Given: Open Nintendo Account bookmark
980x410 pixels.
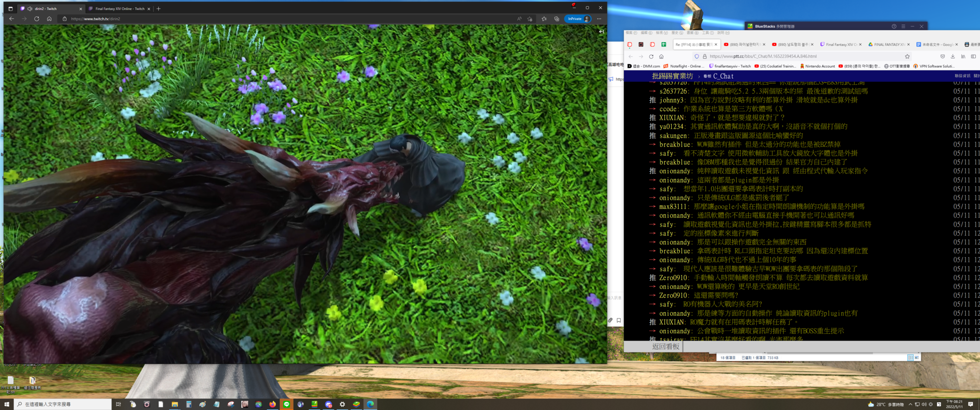Looking at the screenshot, I should pyautogui.click(x=817, y=66).
